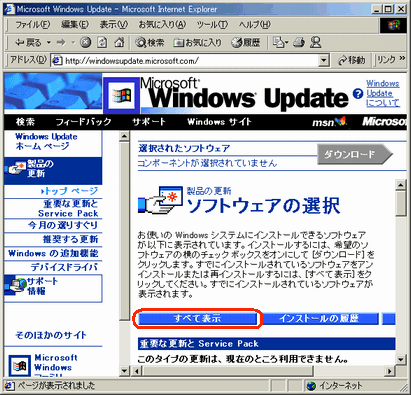The height and width of the screenshot is (395, 411).
Task: Click the horizontal scrollbar left arrow
Action: pyautogui.click(x=136, y=371)
